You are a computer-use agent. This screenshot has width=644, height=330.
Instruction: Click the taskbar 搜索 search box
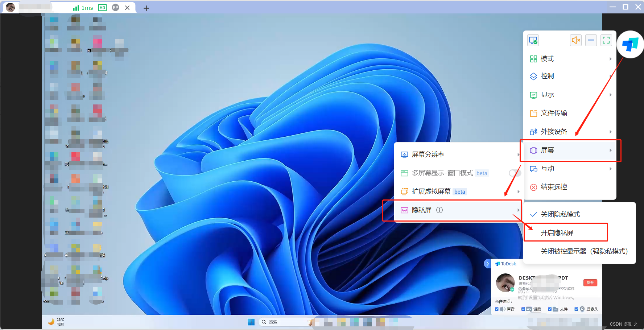[286, 322]
